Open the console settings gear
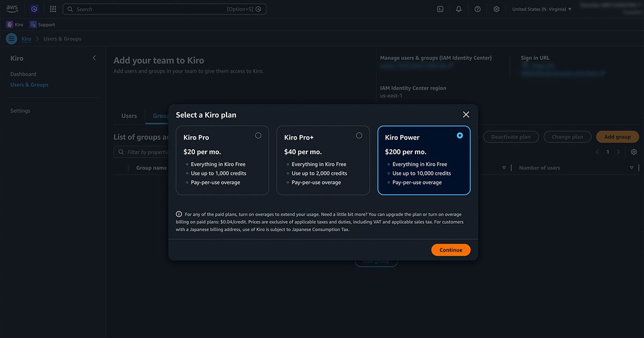 (x=496, y=9)
